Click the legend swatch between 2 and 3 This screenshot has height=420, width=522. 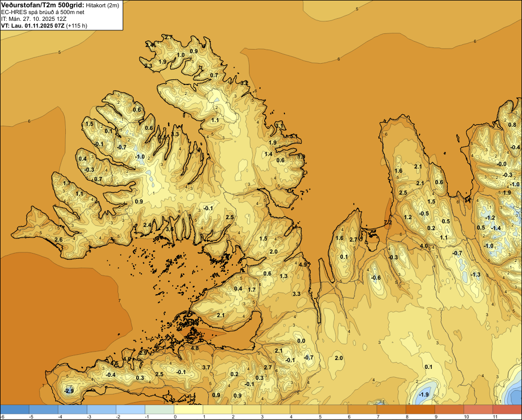246,410
